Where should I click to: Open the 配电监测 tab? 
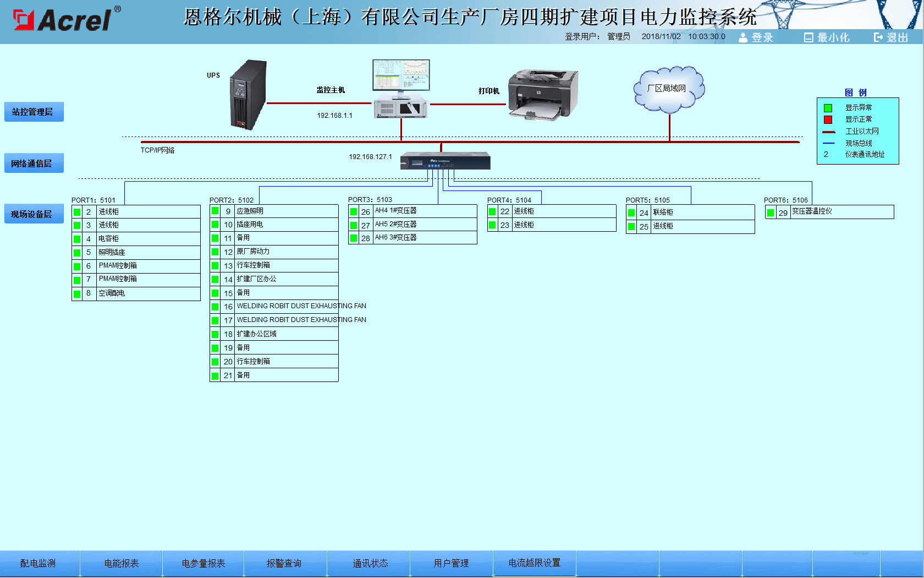click(38, 563)
